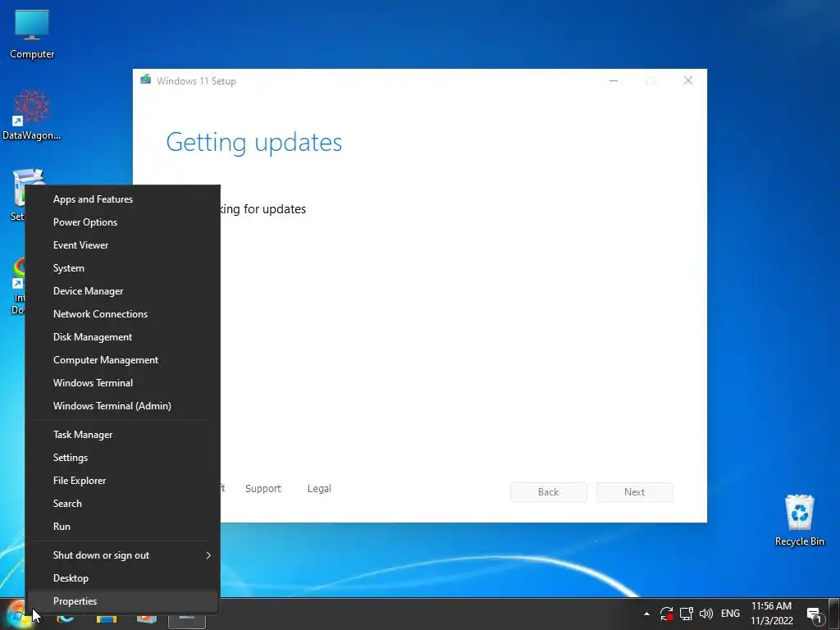Image resolution: width=840 pixels, height=630 pixels.
Task: Open Network Connections
Action: pyautogui.click(x=123, y=314)
